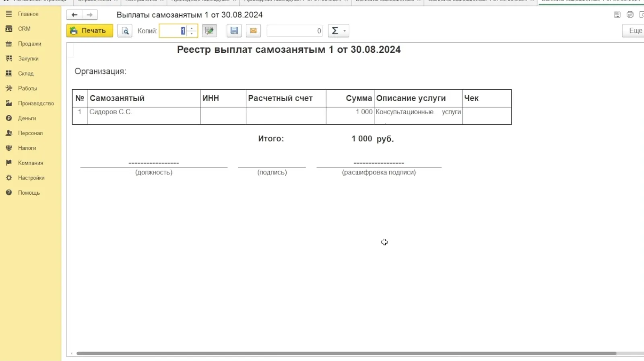Image resolution: width=644 pixels, height=361 pixels.
Task: Click the sum value field showing 0
Action: tap(295, 31)
